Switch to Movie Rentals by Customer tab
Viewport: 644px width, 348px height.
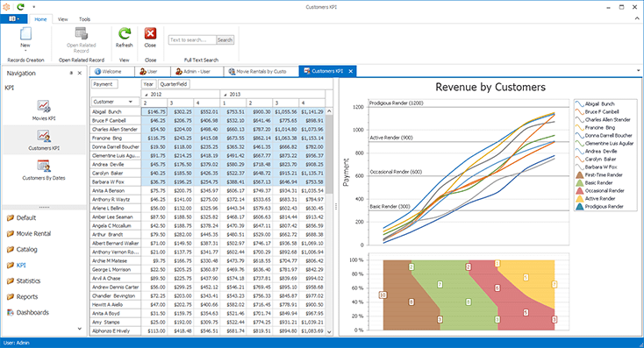point(261,71)
